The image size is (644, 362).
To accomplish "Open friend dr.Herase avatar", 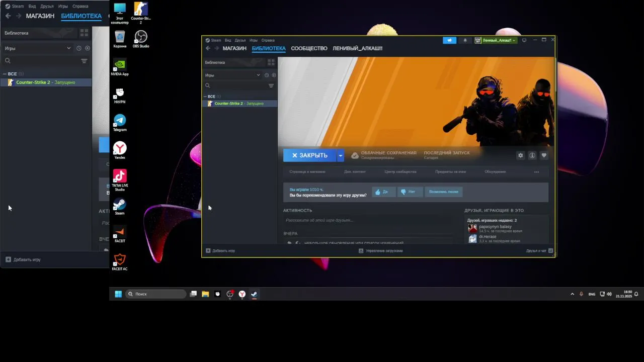I will pos(472,239).
